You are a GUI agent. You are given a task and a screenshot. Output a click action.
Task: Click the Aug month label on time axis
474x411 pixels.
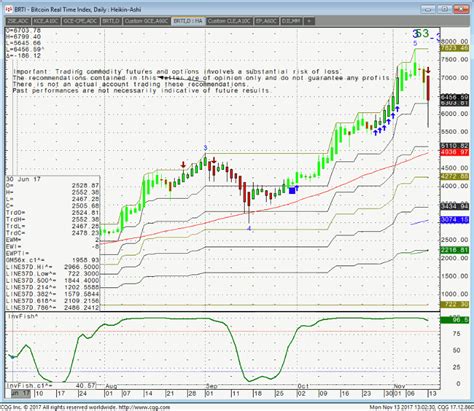pyautogui.click(x=111, y=386)
